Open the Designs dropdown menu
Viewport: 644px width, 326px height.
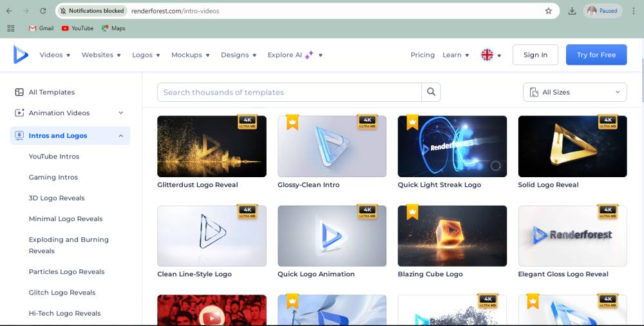(239, 55)
